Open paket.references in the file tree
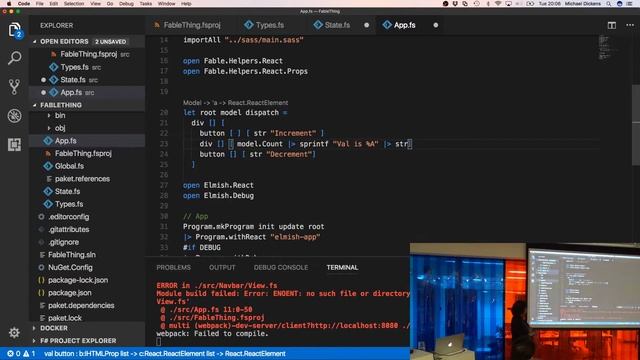 point(82,179)
